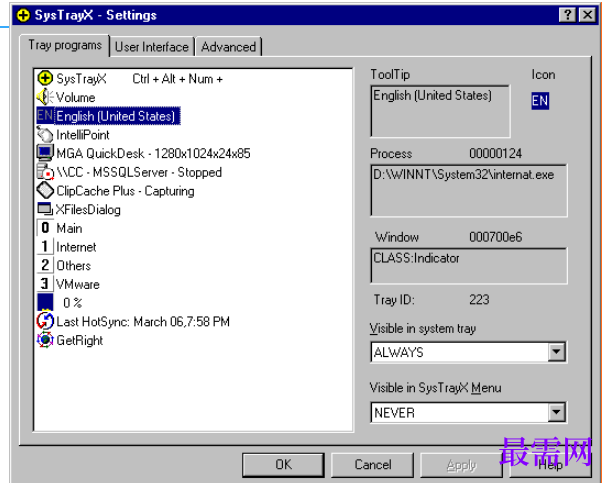Select the Volume list entry
Image resolution: width=611 pixels, height=483 pixels.
tap(76, 97)
